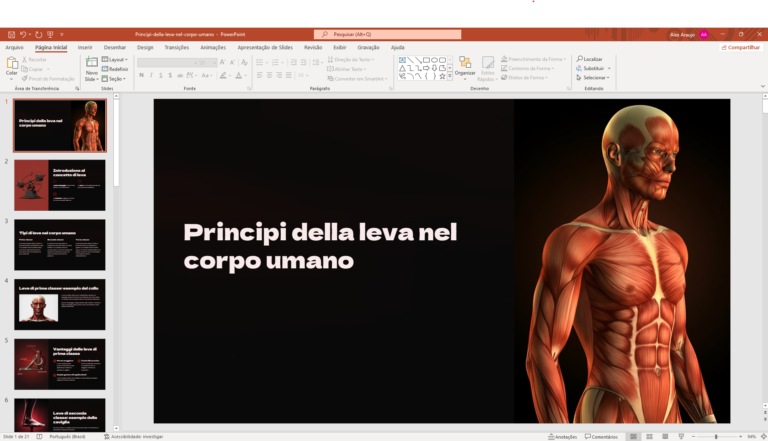Click the undo arrow in title bar
This screenshot has width=768, height=441.
click(x=24, y=34)
